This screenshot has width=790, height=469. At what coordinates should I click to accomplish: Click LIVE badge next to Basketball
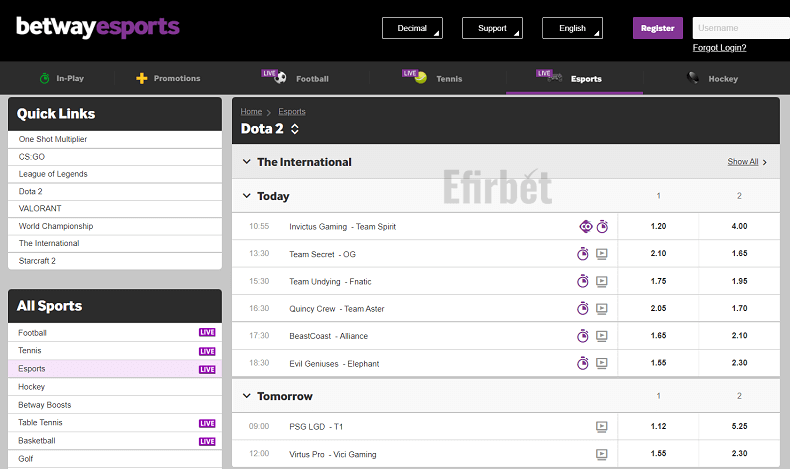click(x=207, y=441)
